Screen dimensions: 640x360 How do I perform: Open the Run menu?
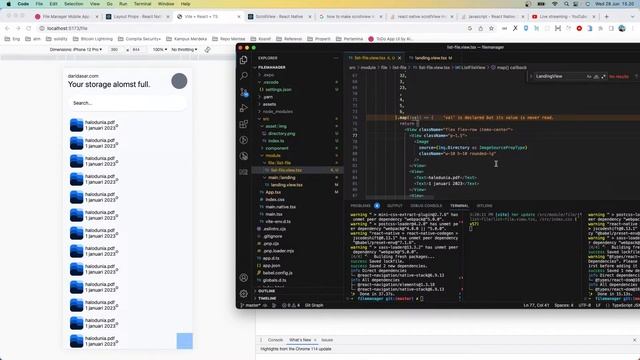[123, 4]
